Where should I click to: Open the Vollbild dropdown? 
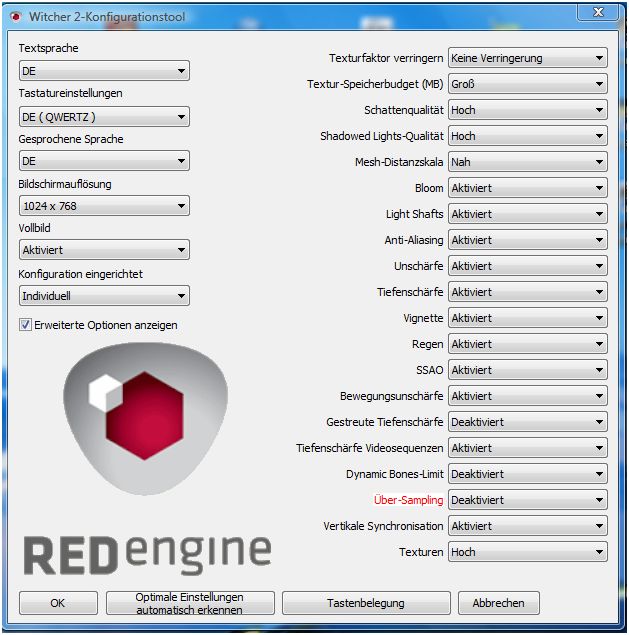click(x=104, y=250)
